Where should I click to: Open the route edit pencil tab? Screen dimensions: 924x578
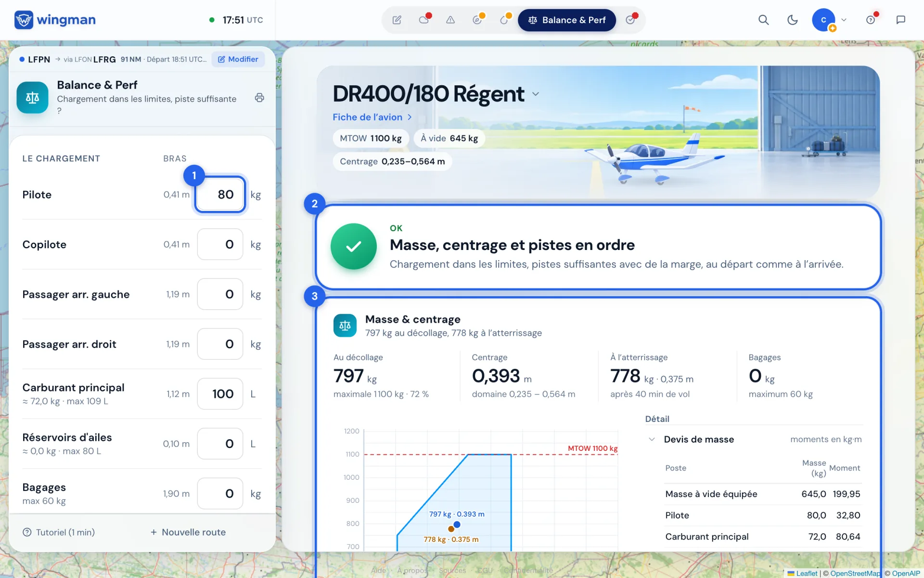point(397,20)
